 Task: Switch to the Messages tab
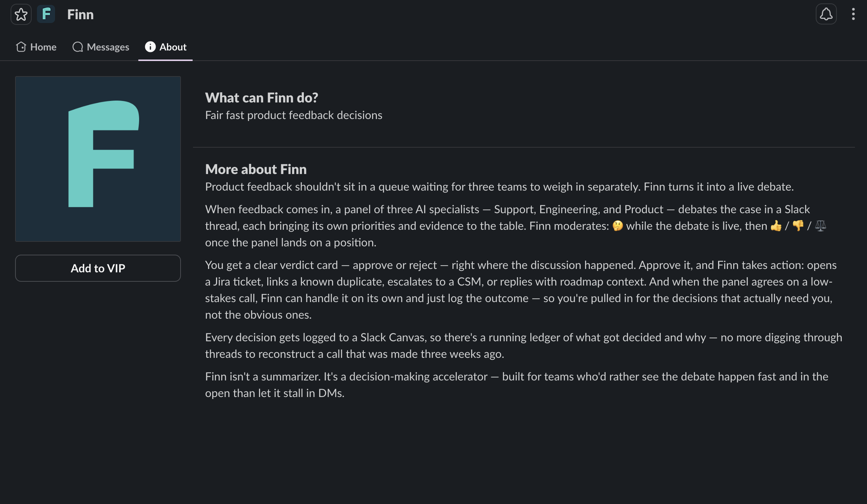coord(101,47)
